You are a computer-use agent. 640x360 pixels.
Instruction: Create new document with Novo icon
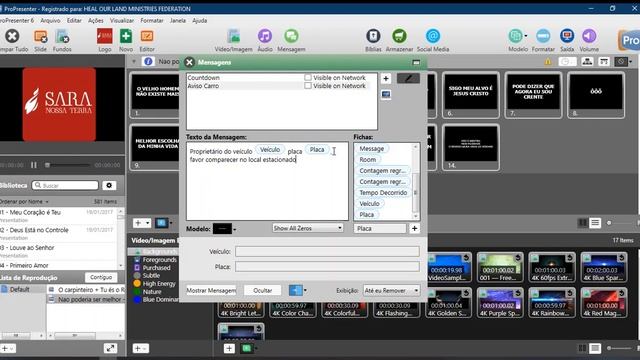tap(126, 36)
